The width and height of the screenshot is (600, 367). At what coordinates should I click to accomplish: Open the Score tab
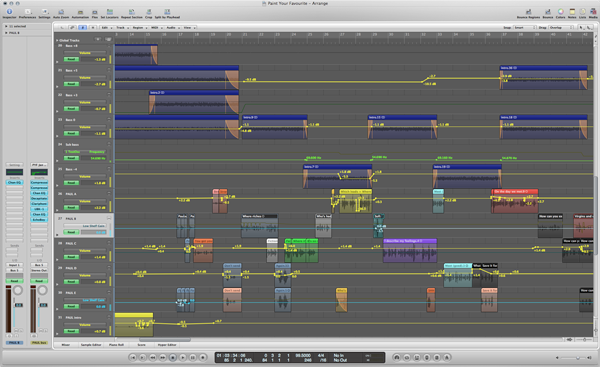(x=141, y=345)
